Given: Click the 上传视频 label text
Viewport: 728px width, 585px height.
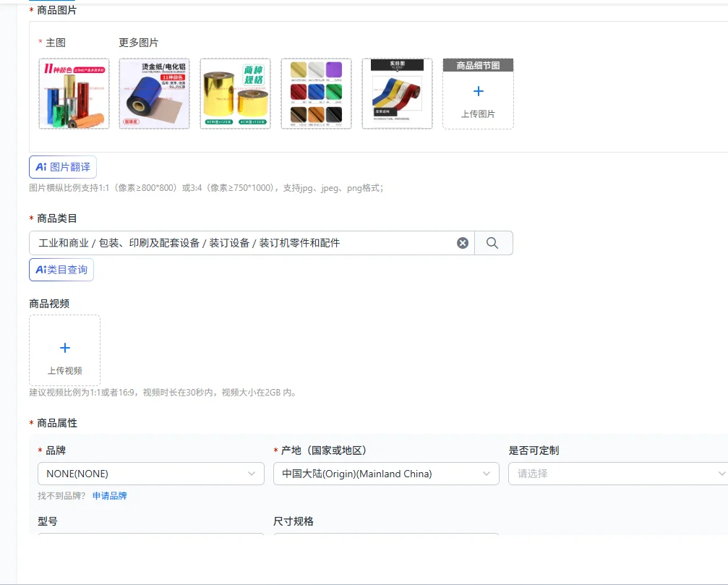Looking at the screenshot, I should [65, 370].
